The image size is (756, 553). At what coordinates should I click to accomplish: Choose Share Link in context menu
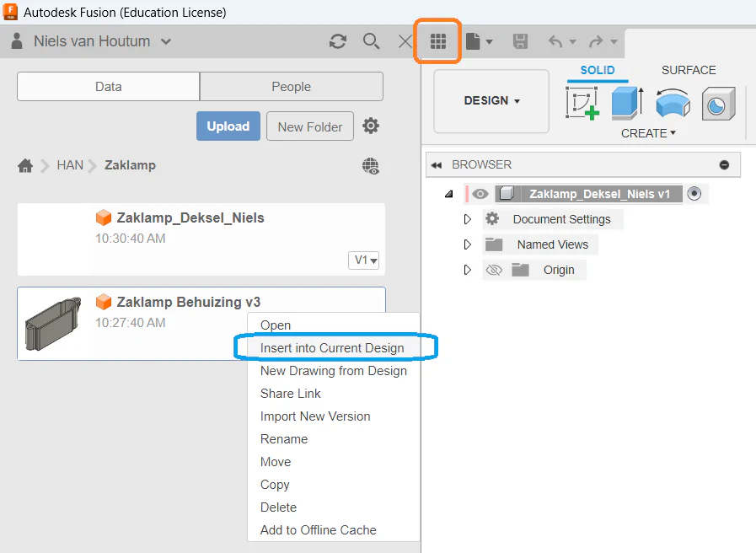[x=334, y=394]
